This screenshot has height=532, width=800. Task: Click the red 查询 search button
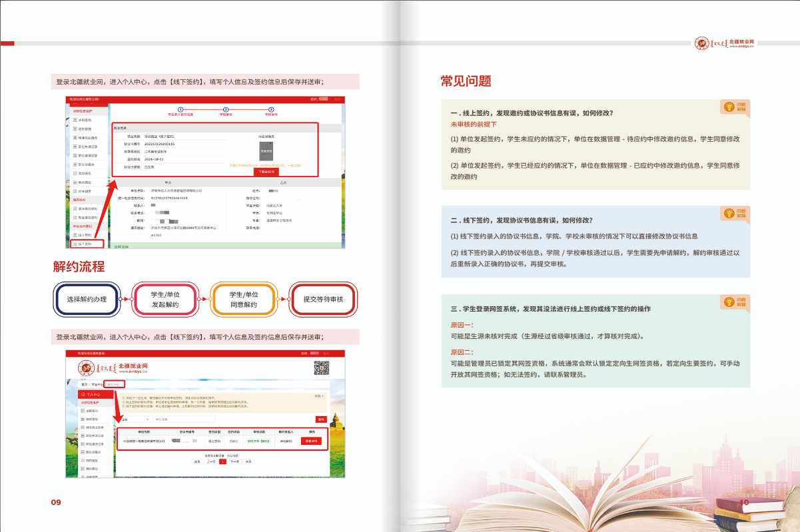coord(320,419)
